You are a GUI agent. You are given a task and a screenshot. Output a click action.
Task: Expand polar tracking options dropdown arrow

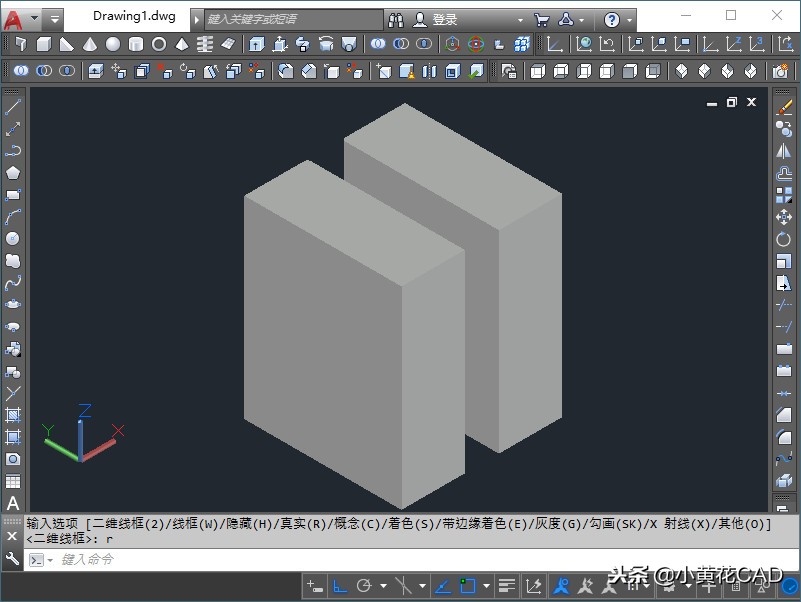383,586
